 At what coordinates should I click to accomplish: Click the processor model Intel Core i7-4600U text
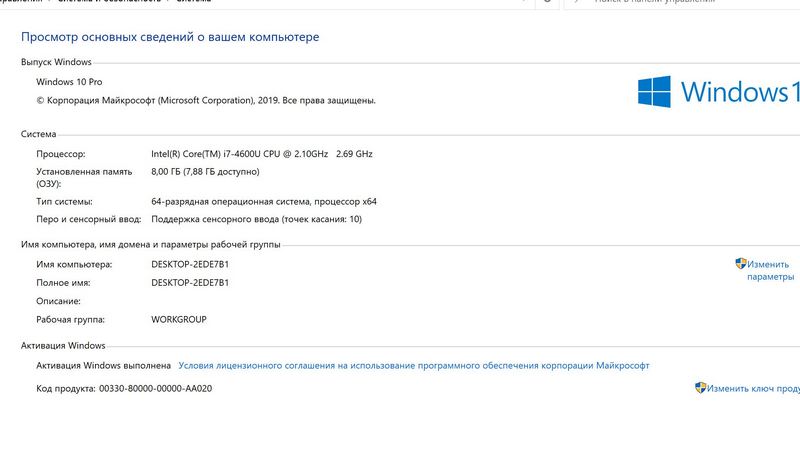[261, 154]
